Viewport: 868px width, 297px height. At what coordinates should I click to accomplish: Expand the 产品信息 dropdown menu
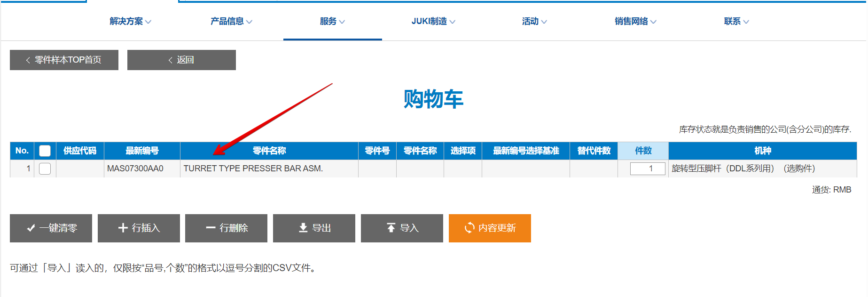(x=231, y=22)
